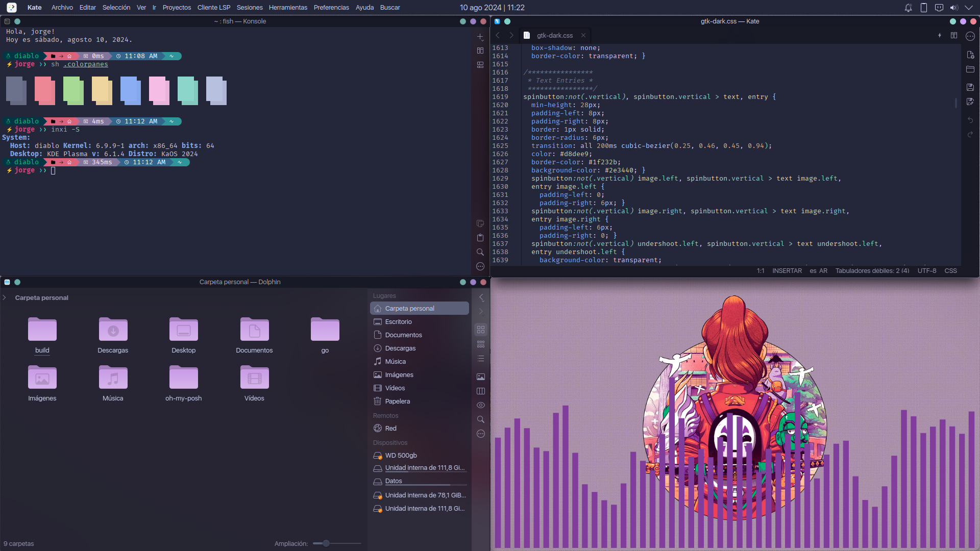Go forward in Dolphin history
This screenshot has width=980, height=551.
tap(481, 312)
